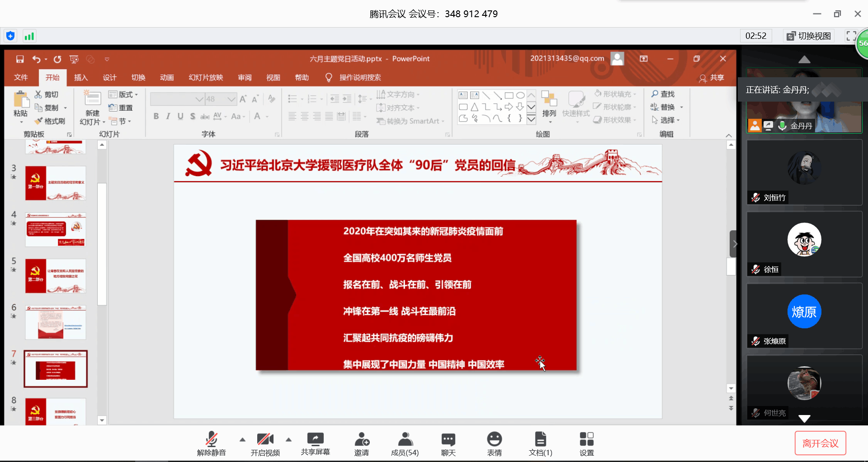Toggle Italic formatting

point(168,117)
